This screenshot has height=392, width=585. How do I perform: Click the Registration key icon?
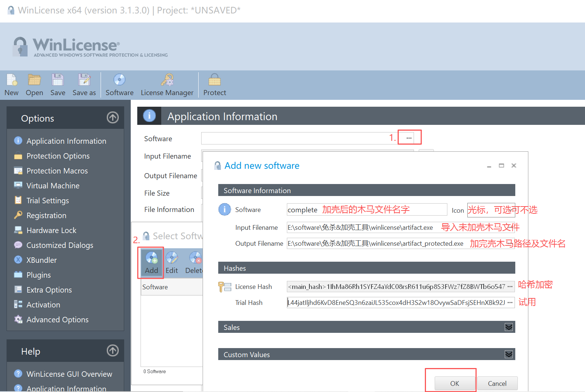(18, 215)
